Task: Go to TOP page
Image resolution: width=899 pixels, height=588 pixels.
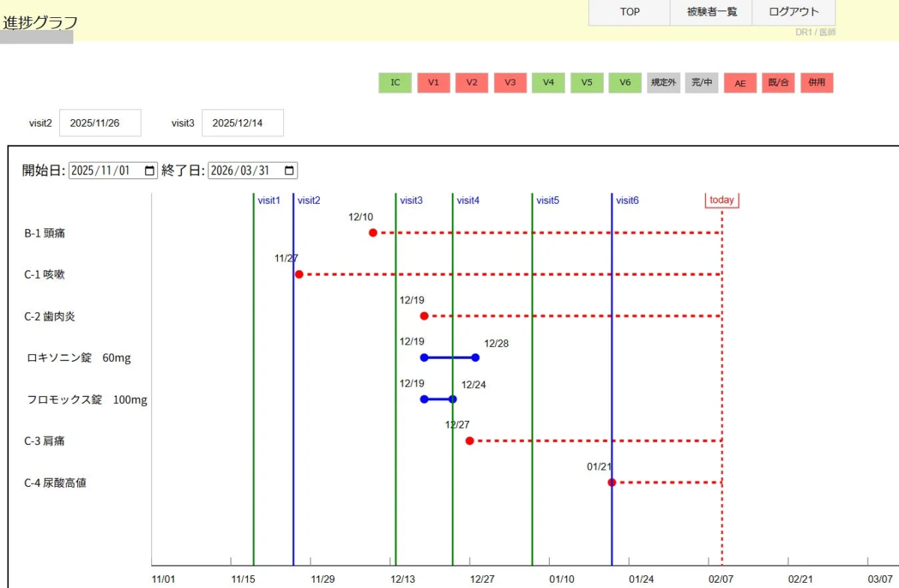Action: click(x=629, y=12)
